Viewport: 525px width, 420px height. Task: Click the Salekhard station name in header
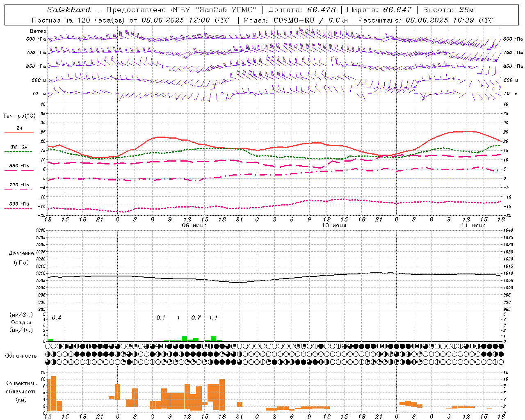69,10
